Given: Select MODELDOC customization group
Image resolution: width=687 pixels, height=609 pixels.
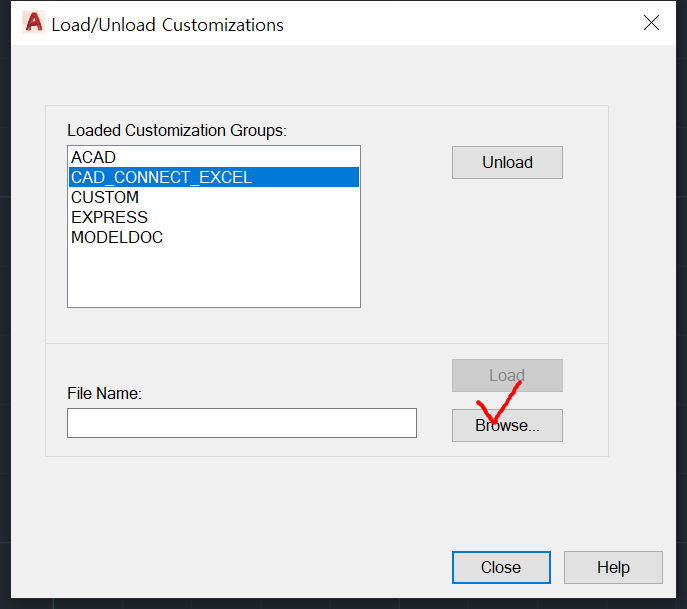Looking at the screenshot, I should 214,237.
